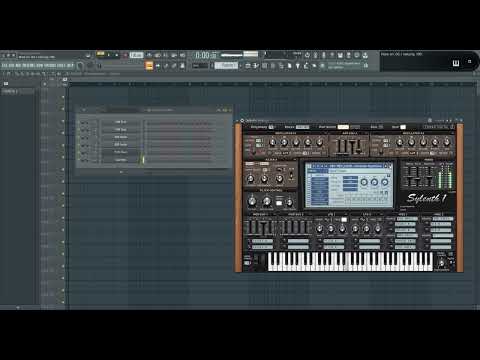Click the last channel button in Channel Rack
Image resolution: width=480 pixels, height=360 pixels.
pos(121,160)
